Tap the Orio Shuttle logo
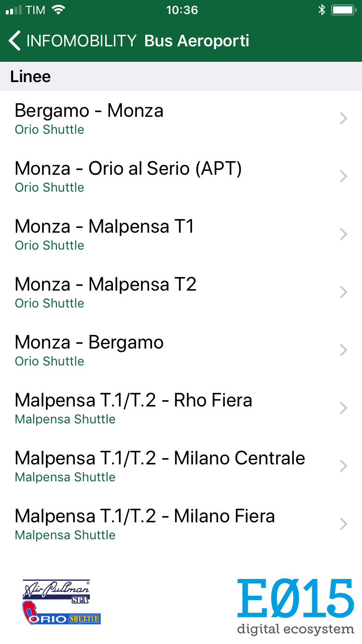The image size is (362, 644). point(61,614)
